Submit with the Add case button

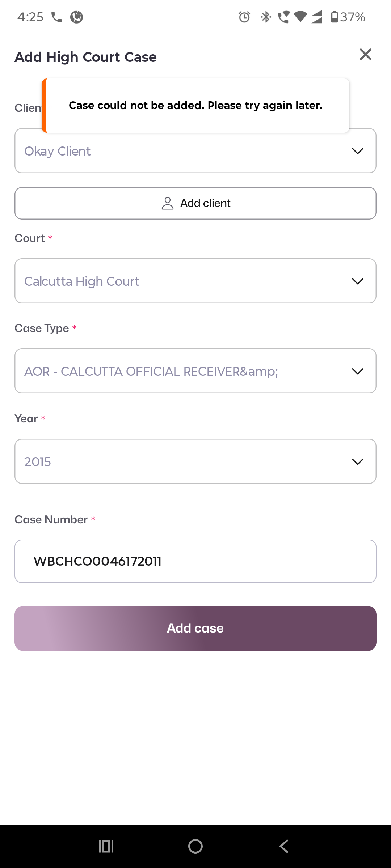pos(195,628)
